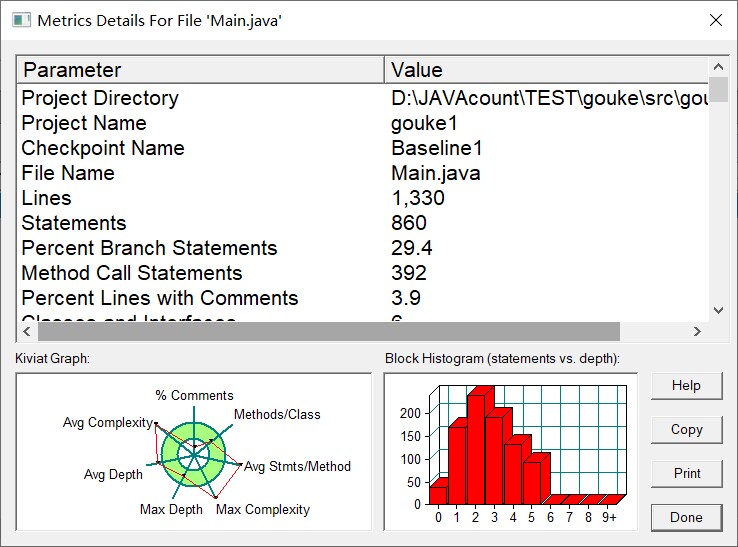This screenshot has height=547, width=738.
Task: Click the horizontal scrollbar right arrow
Action: point(698,331)
